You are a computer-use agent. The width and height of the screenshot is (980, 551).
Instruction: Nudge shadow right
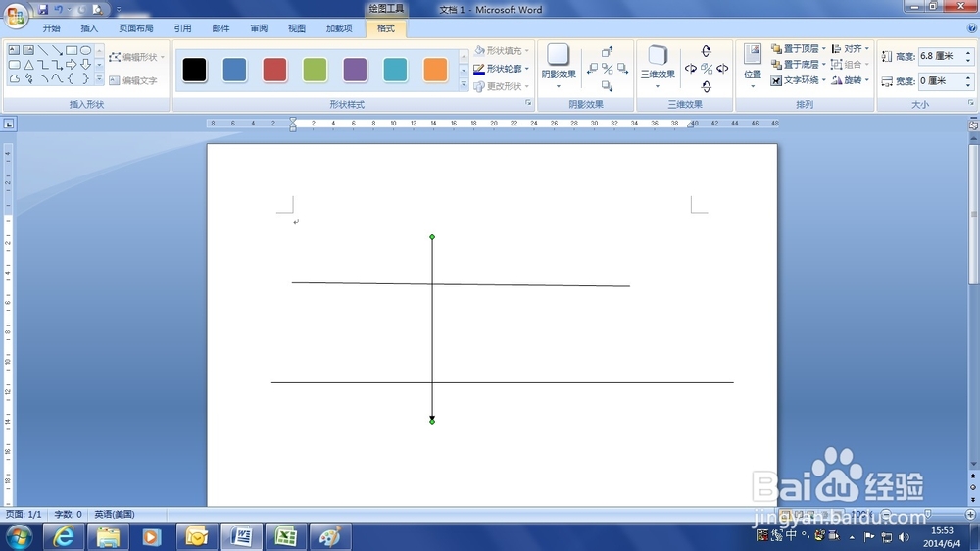click(x=622, y=69)
